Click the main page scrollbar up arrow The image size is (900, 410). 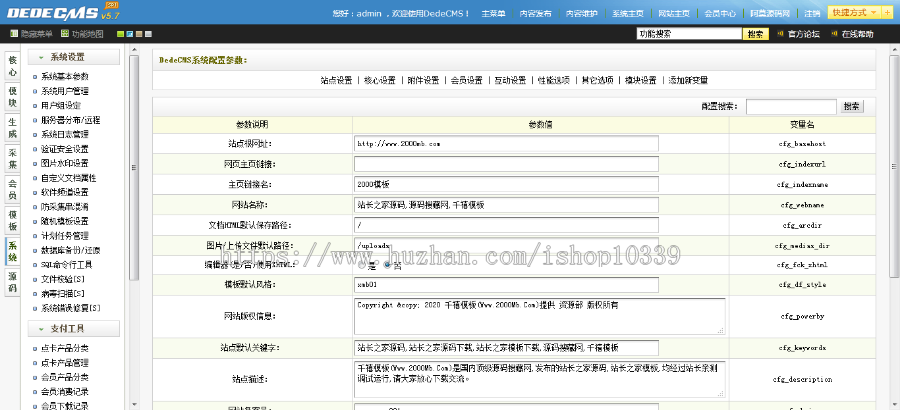pyautogui.click(x=894, y=50)
